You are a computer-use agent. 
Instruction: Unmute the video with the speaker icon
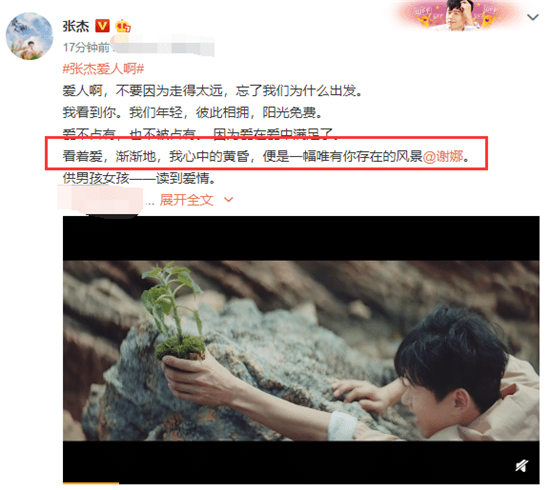click(x=522, y=466)
